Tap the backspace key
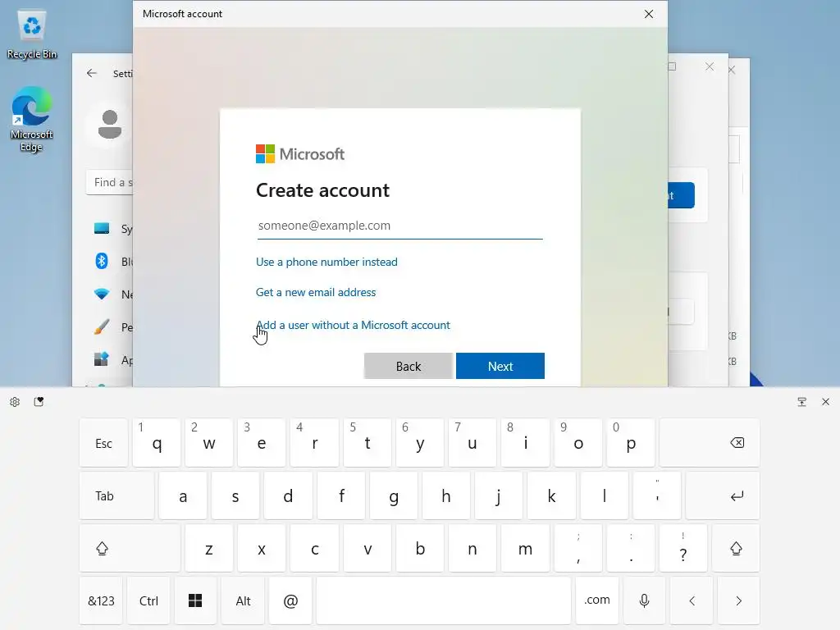This screenshot has width=840, height=630. pyautogui.click(x=710, y=442)
